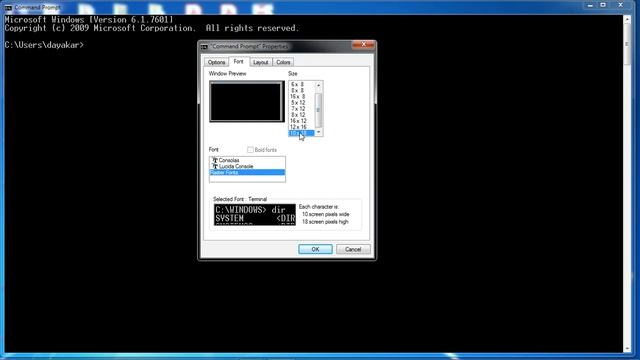
Task: Close the main Command Prompt window
Action: [x=620, y=5]
